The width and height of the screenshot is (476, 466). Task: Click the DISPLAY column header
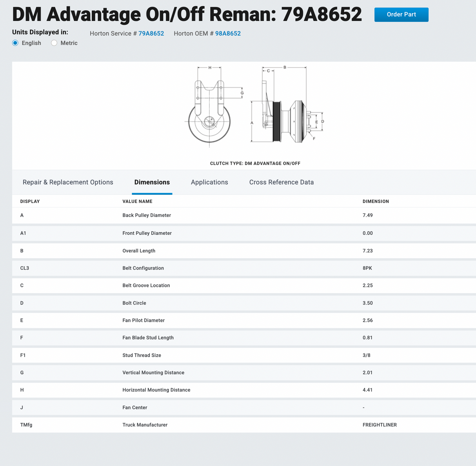pos(30,201)
